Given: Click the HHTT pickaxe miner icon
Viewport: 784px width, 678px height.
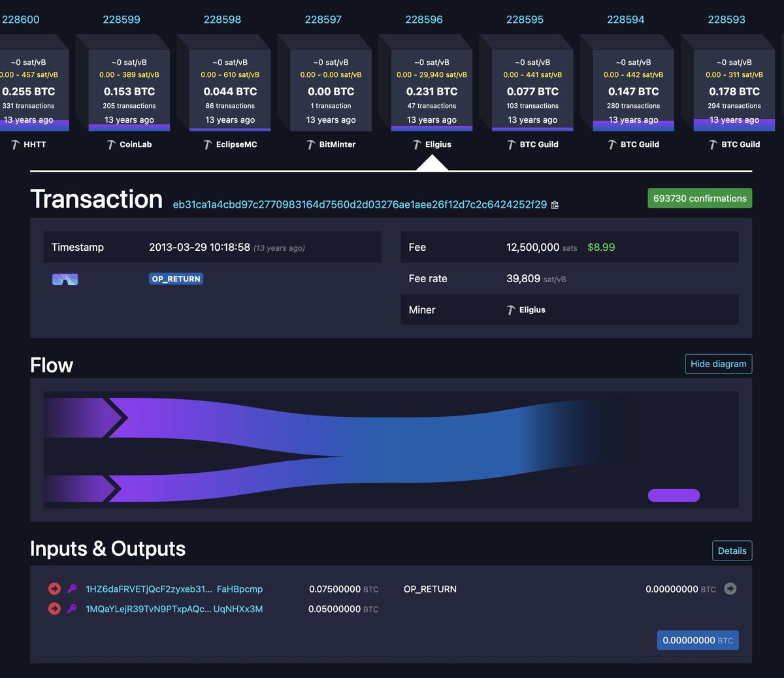Looking at the screenshot, I should [16, 144].
